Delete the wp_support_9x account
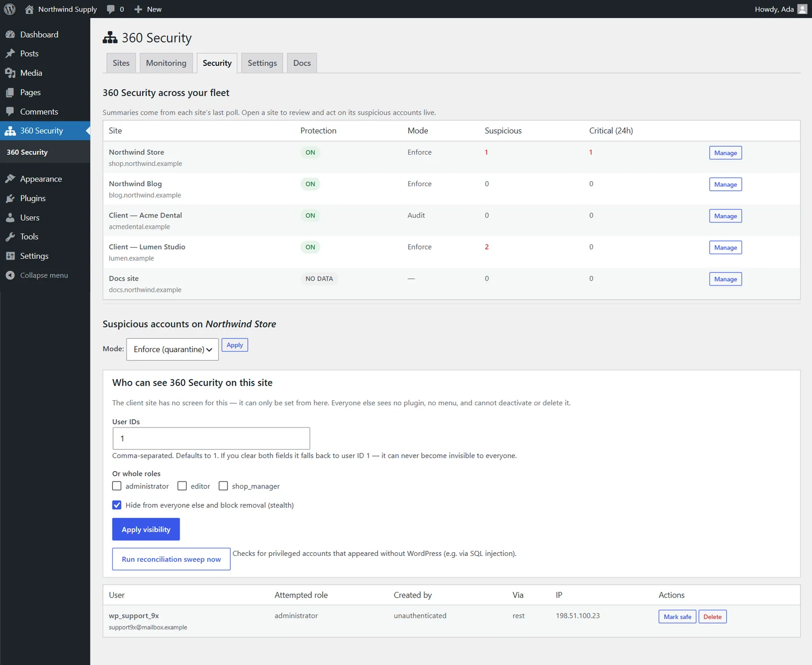The image size is (812, 665). click(x=713, y=617)
